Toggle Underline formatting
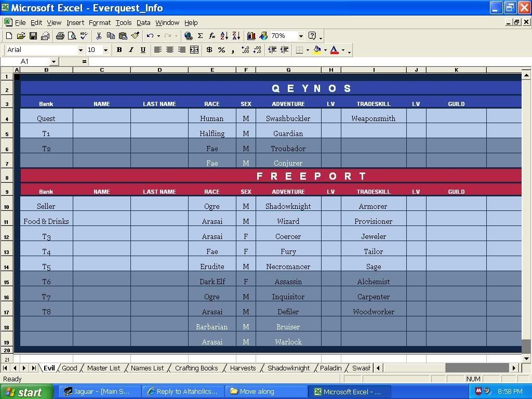This screenshot has width=532, height=399. tap(143, 50)
